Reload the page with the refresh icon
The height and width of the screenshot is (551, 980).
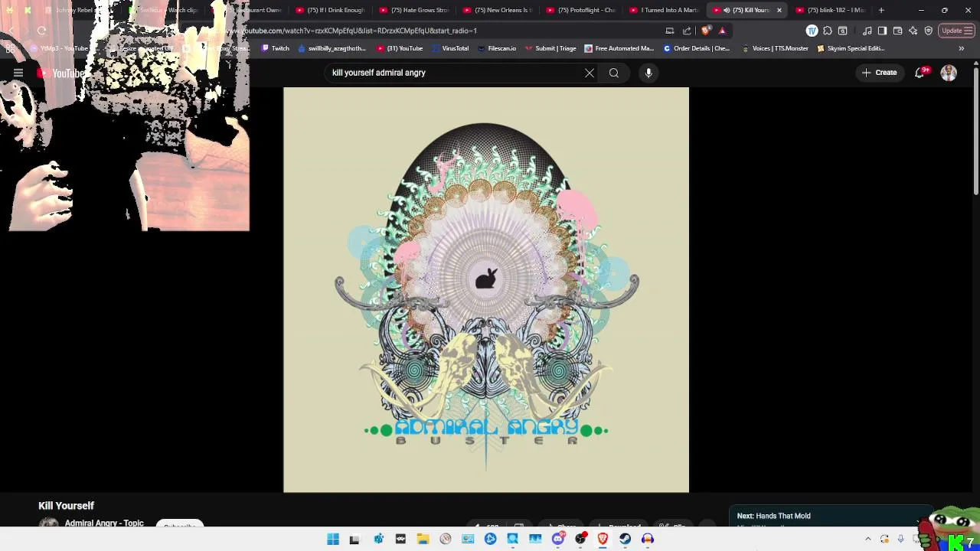[41, 31]
